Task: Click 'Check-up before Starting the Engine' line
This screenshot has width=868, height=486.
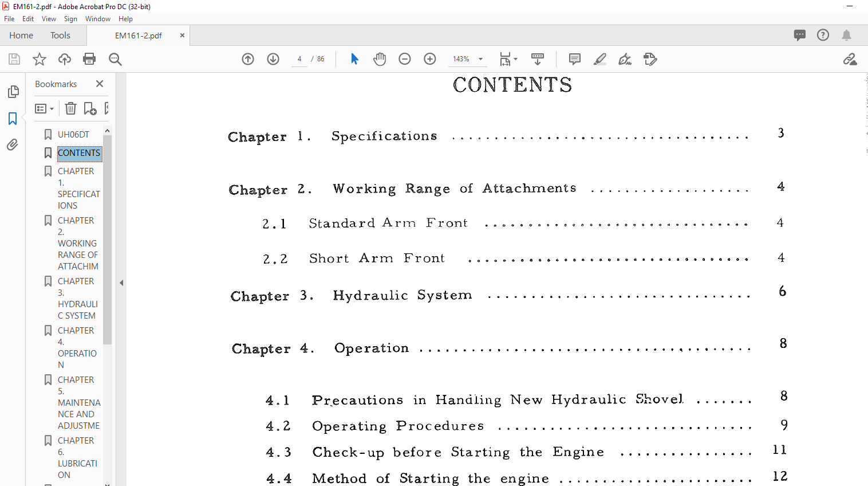Action: (x=458, y=452)
